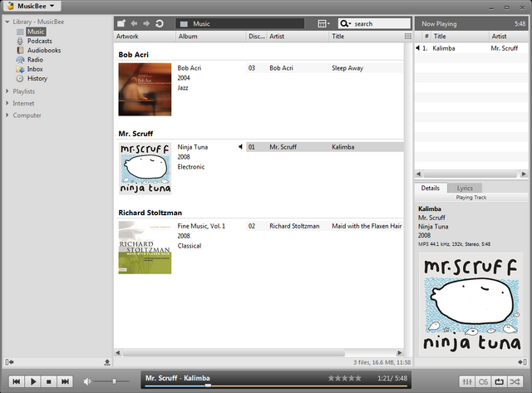This screenshot has width=532, height=393.
Task: Open Podcasts in the sidebar
Action: (39, 41)
